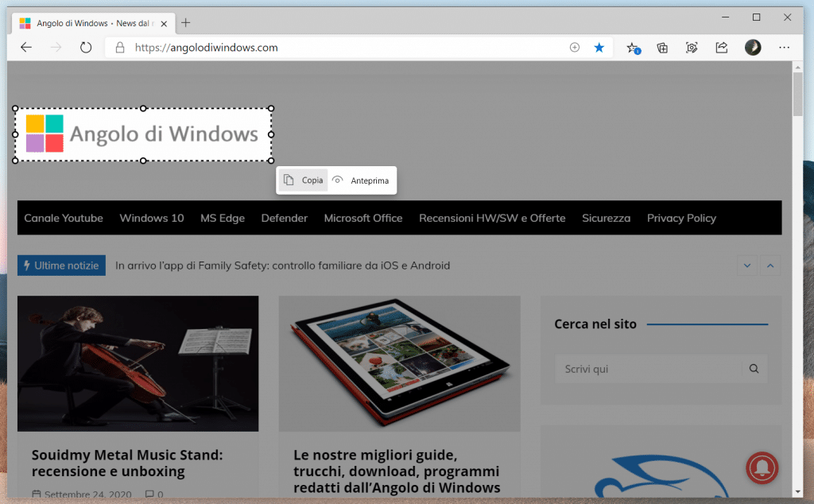Viewport: 814px width, 504px height.
Task: Click the blue favorite star in address bar
Action: click(599, 48)
